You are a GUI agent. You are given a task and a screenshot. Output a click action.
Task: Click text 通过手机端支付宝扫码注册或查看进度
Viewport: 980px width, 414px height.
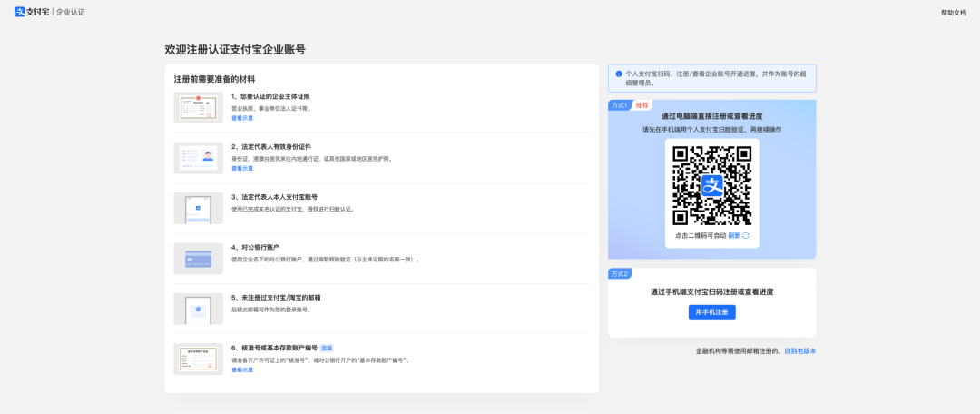712,291
